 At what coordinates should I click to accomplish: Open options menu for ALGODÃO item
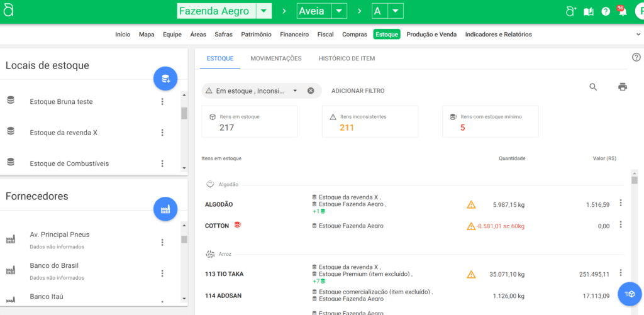[621, 203]
